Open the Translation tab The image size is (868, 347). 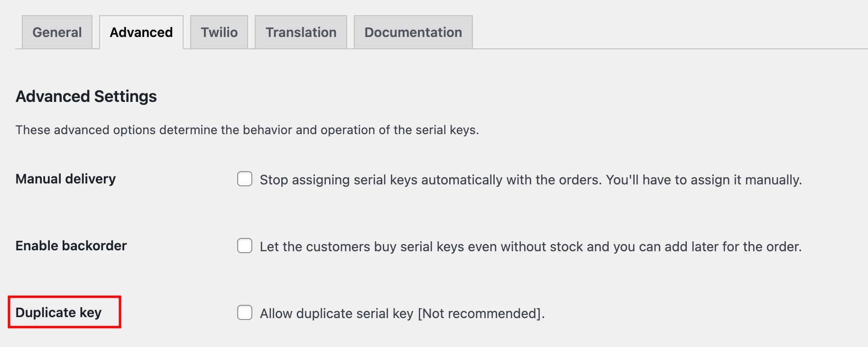click(x=301, y=32)
